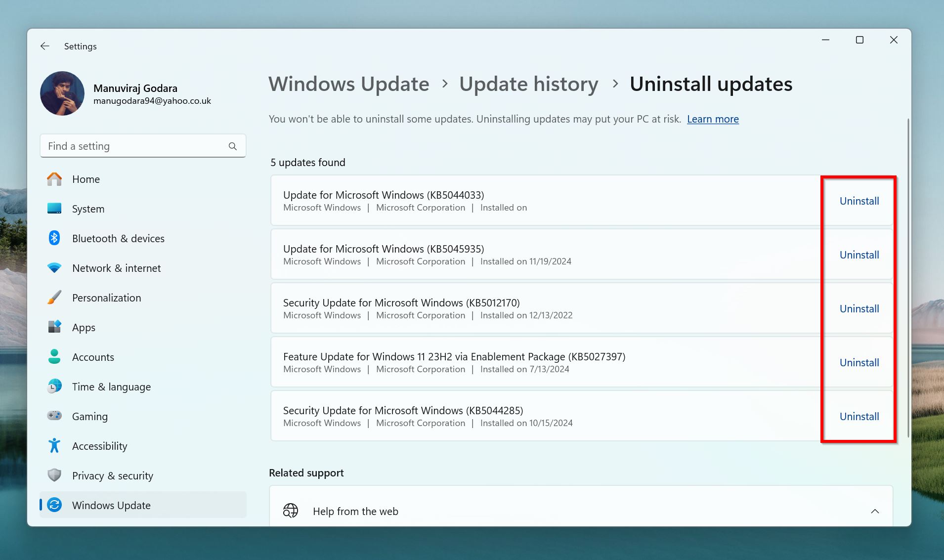Image resolution: width=944 pixels, height=560 pixels.
Task: Navigate to Network & internet
Action: 143,268
